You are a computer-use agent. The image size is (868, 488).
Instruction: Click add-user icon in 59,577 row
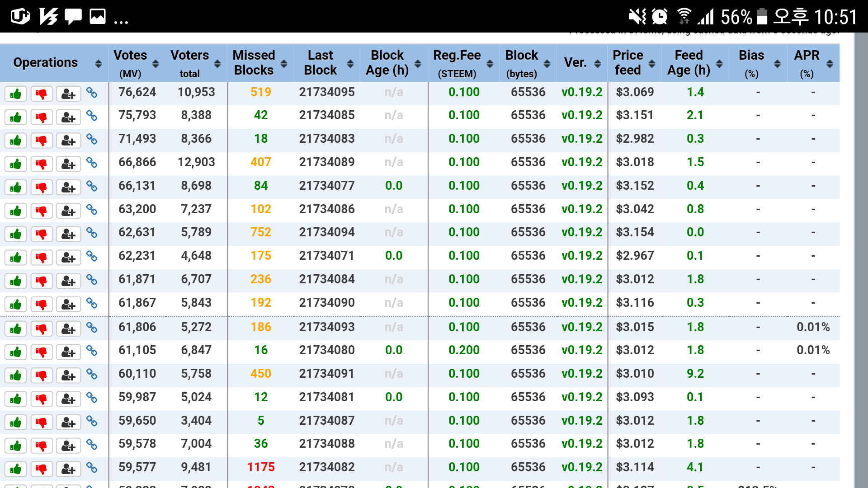(x=68, y=469)
